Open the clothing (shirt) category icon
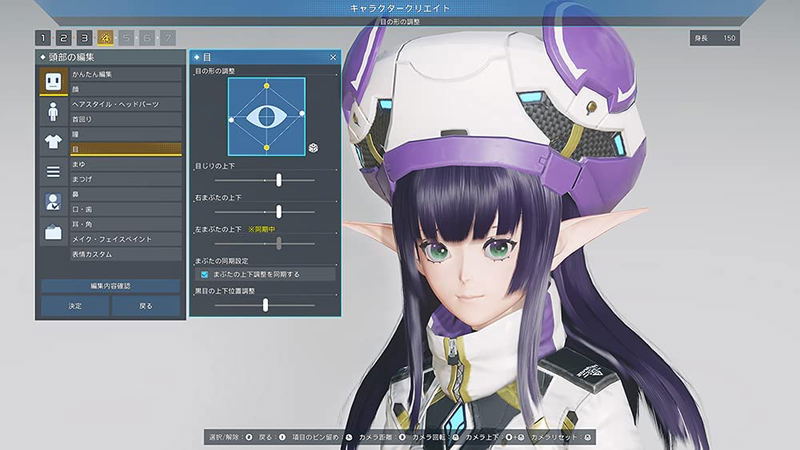The height and width of the screenshot is (450, 800). click(x=52, y=141)
